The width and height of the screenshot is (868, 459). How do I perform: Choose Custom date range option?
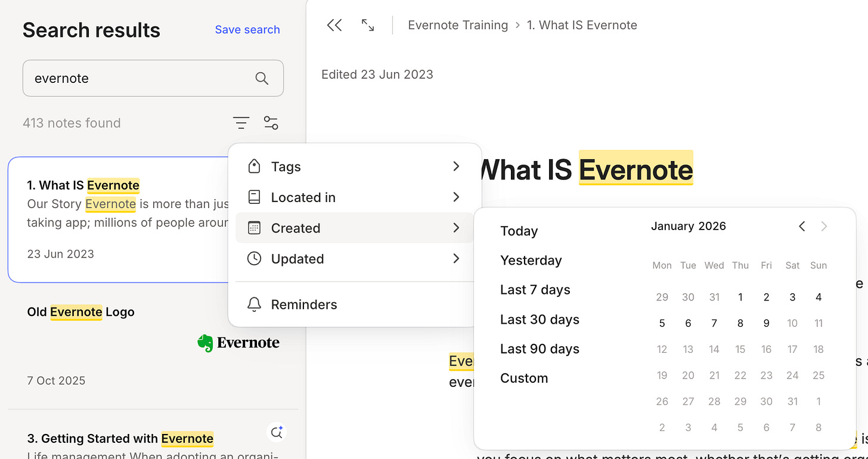click(524, 379)
